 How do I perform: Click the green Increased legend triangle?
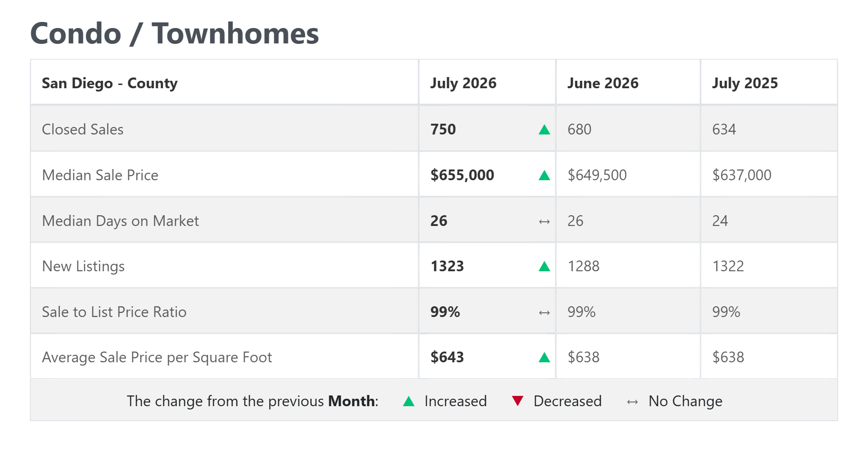(x=409, y=401)
